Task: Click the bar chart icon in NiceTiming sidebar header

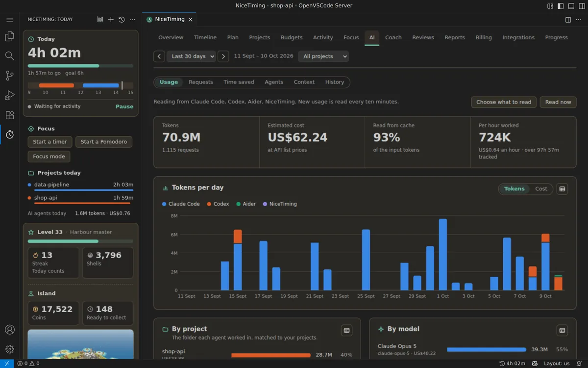Action: click(100, 20)
